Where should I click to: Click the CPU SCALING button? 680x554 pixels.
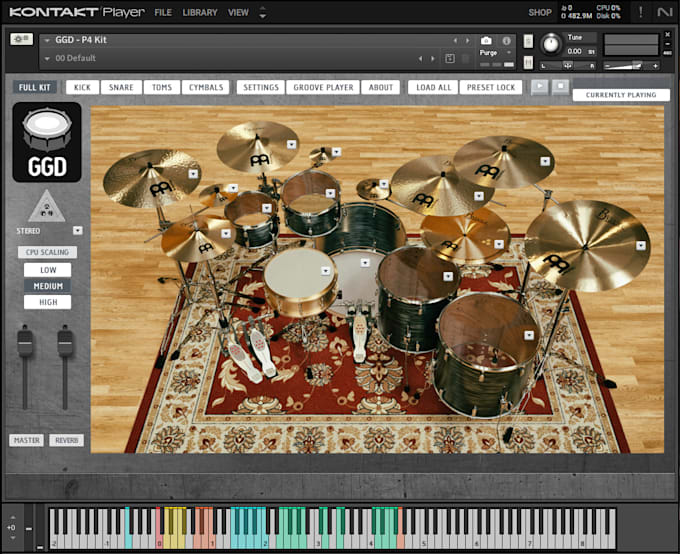[47, 252]
